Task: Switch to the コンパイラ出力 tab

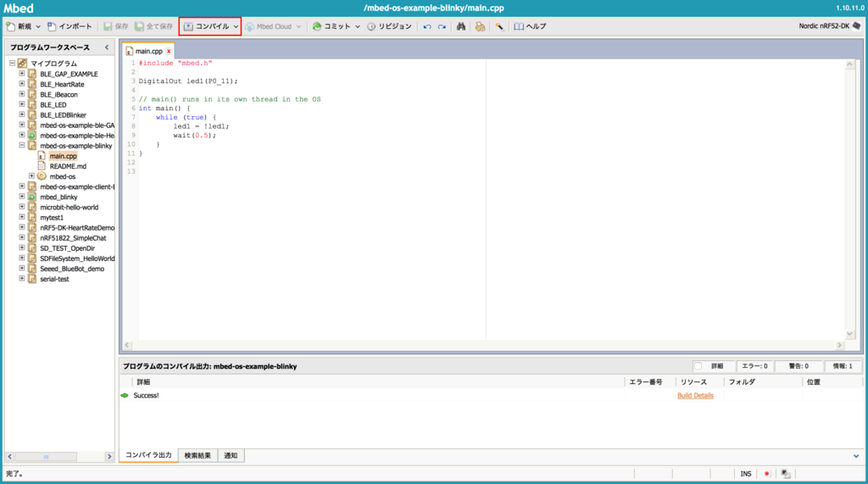Action: click(x=148, y=455)
